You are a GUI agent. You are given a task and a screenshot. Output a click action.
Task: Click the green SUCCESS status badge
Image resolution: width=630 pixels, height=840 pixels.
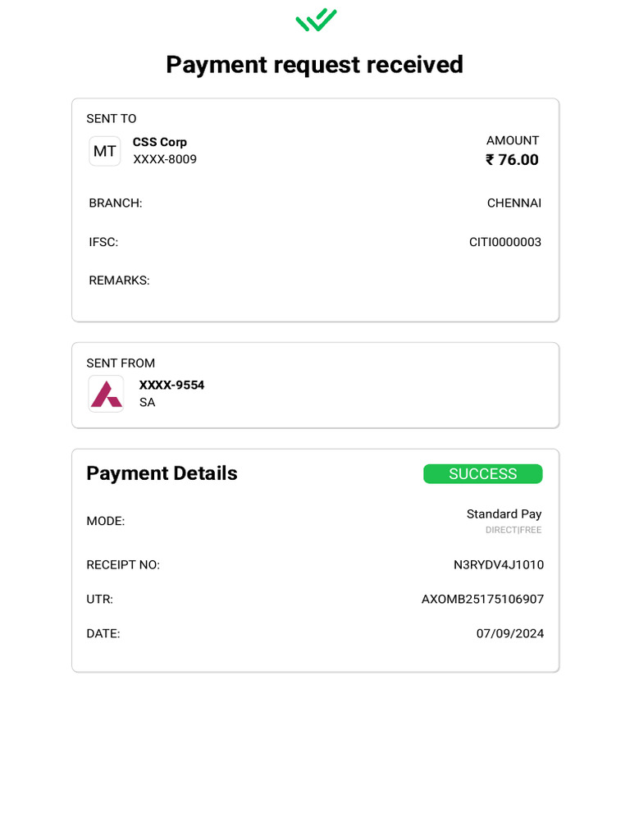(482, 474)
